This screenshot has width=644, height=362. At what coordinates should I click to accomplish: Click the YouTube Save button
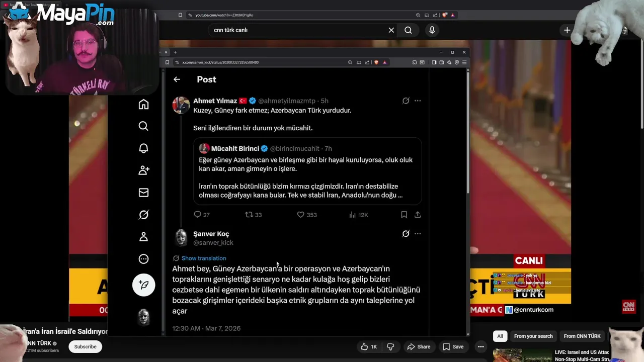pos(453,346)
